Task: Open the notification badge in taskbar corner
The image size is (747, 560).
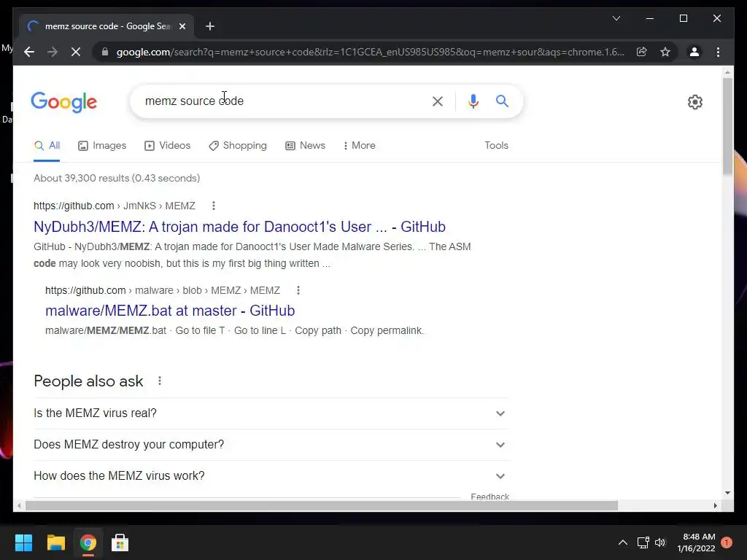Action: pos(727,542)
